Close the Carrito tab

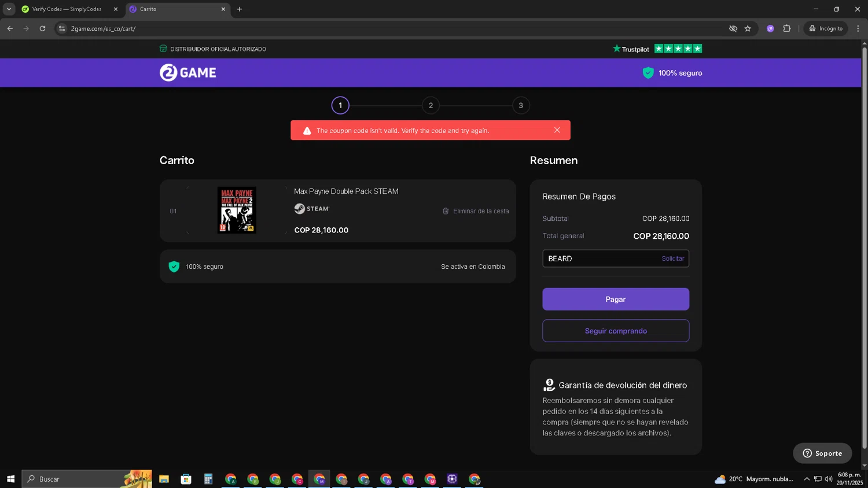click(223, 9)
